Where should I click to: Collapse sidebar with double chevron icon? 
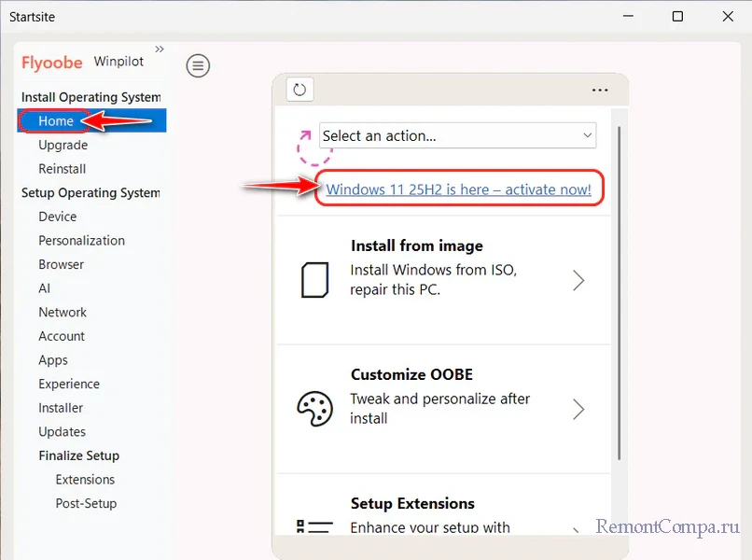click(159, 49)
